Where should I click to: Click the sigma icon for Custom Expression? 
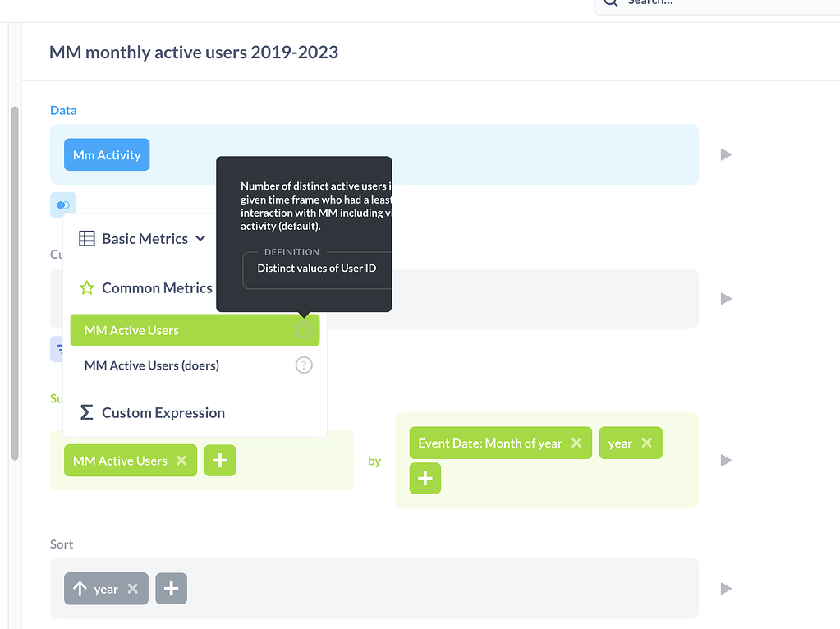point(87,412)
